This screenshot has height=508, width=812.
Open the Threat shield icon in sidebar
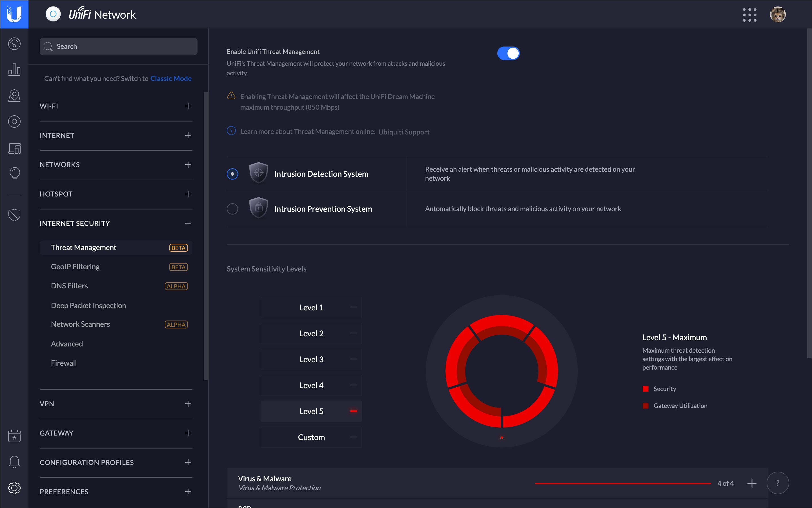click(x=14, y=215)
